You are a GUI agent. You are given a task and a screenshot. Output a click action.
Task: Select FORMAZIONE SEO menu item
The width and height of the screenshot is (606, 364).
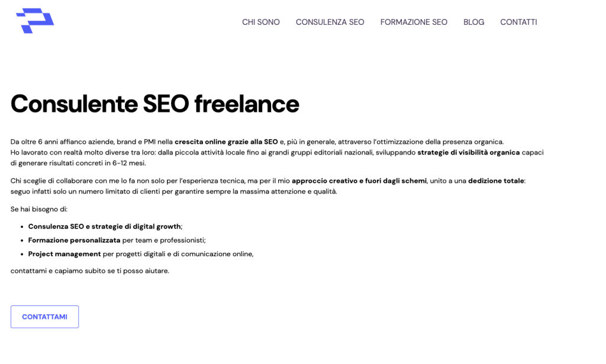click(414, 22)
